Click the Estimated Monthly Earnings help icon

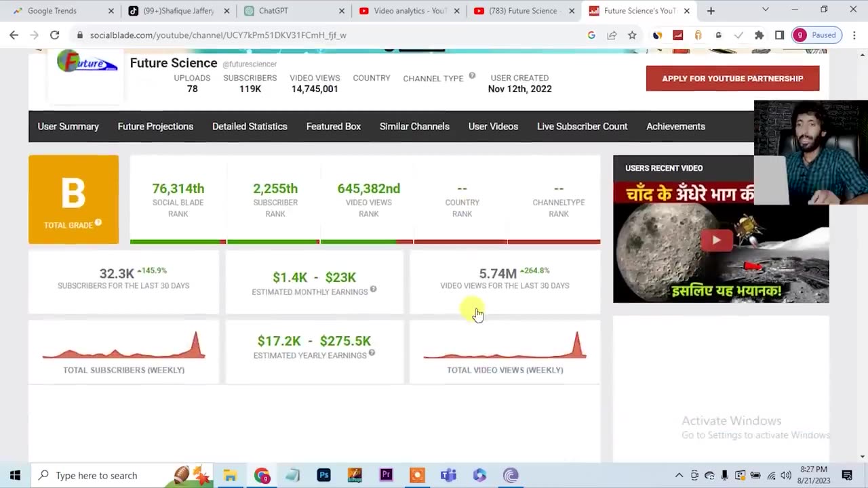(373, 289)
